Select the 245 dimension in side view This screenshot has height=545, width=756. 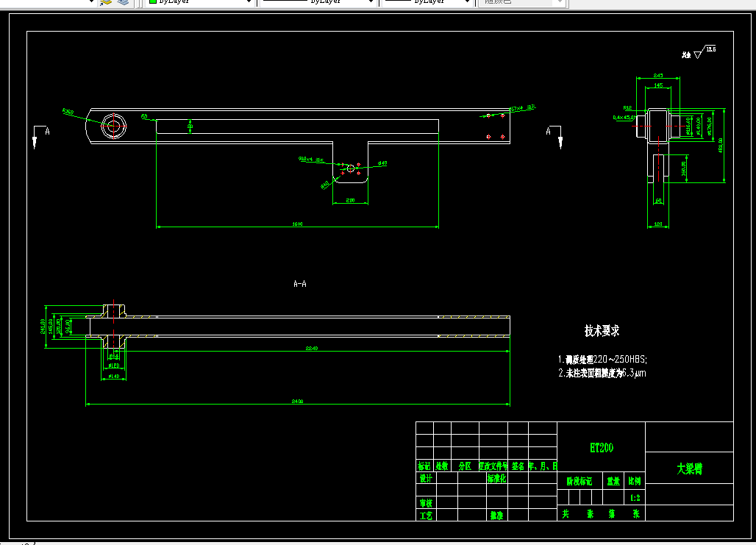coord(658,75)
